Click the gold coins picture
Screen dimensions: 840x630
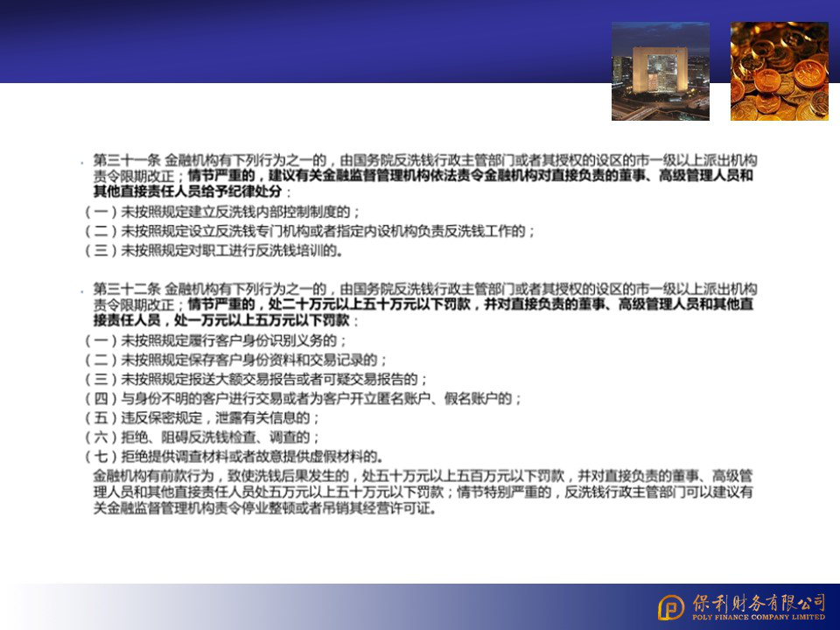(779, 71)
